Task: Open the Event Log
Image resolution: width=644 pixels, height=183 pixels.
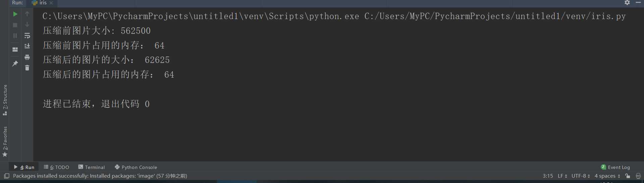Action: [615, 167]
